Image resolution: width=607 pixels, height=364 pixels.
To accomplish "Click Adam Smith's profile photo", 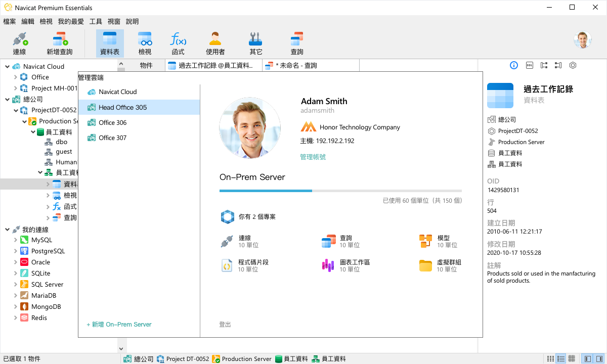I will 250,128.
